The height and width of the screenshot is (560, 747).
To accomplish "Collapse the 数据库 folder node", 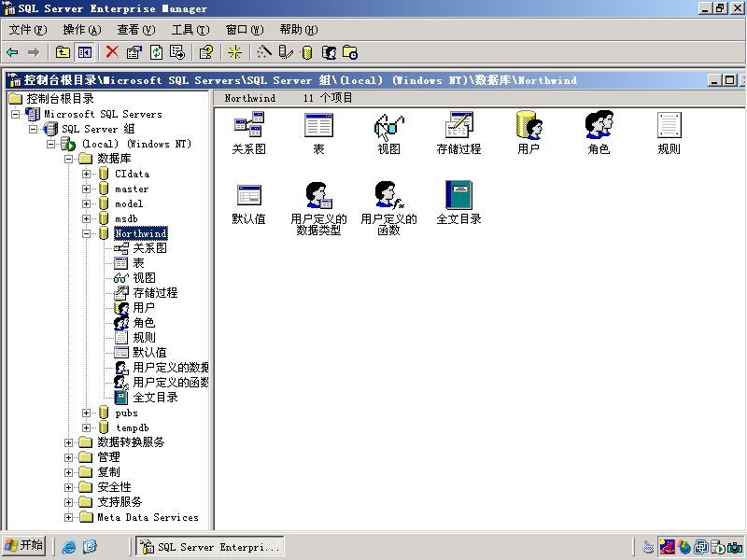I will point(68,159).
